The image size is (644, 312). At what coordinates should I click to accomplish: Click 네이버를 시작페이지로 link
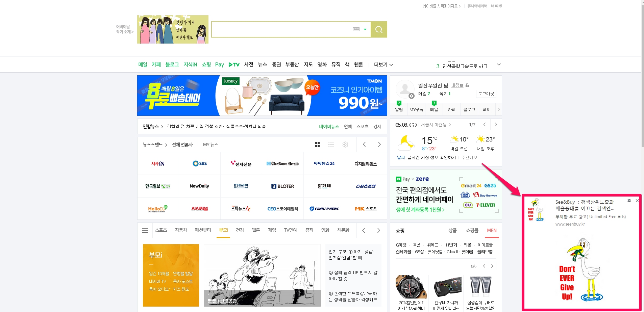[441, 6]
